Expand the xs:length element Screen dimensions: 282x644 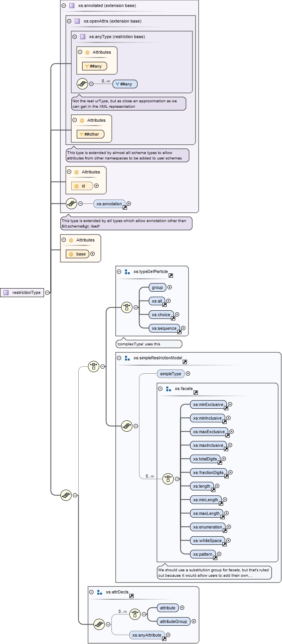pyautogui.click(x=217, y=486)
